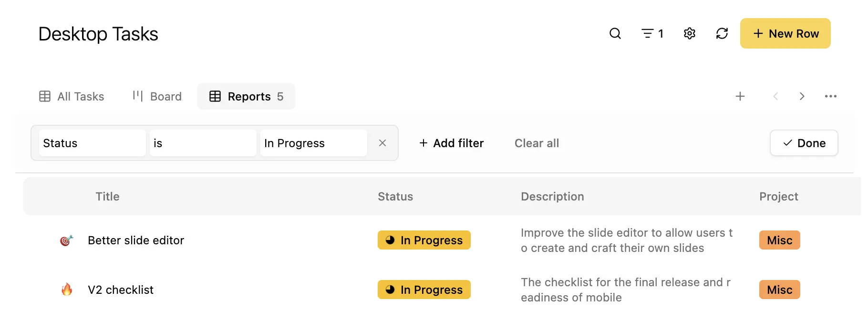Open the settings gear icon
The height and width of the screenshot is (320, 868).
[690, 33]
